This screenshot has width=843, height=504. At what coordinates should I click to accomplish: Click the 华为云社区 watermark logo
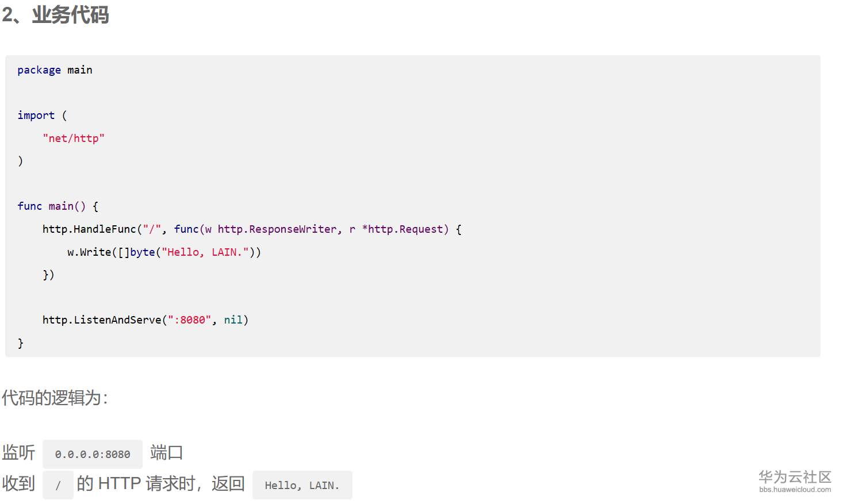click(x=795, y=477)
